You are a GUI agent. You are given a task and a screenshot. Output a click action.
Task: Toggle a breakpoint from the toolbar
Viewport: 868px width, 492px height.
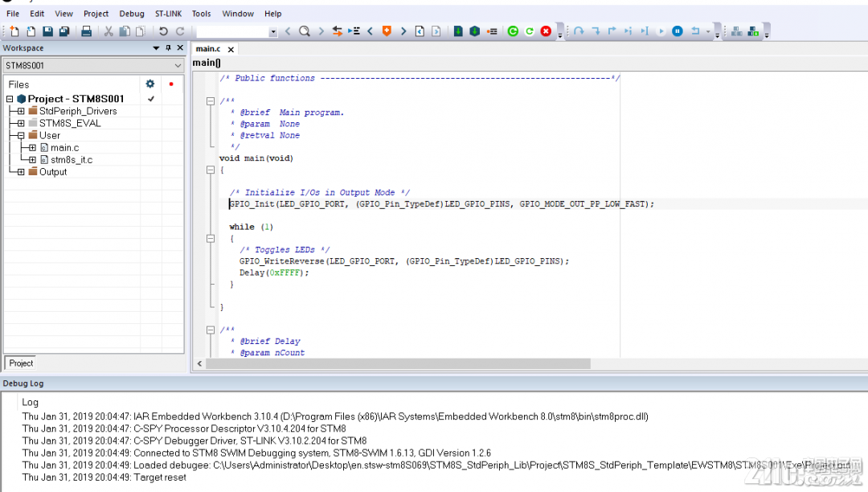[x=492, y=31]
